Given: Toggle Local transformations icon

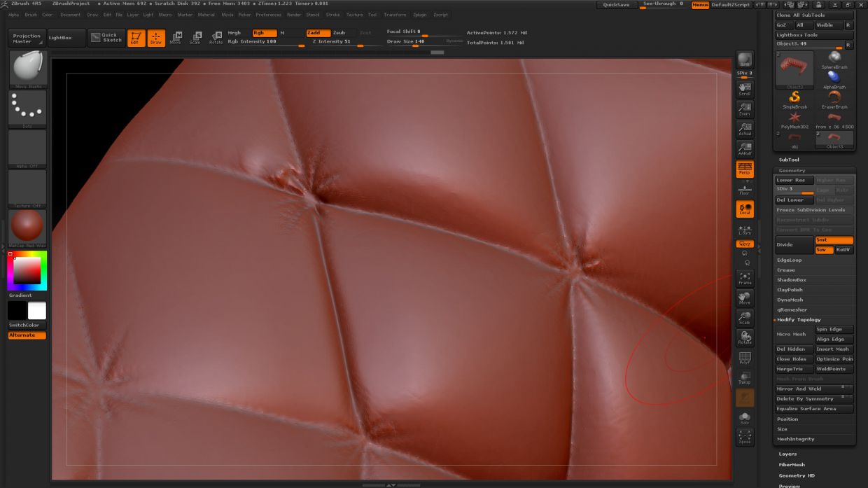Looking at the screenshot, I should pos(745,209).
